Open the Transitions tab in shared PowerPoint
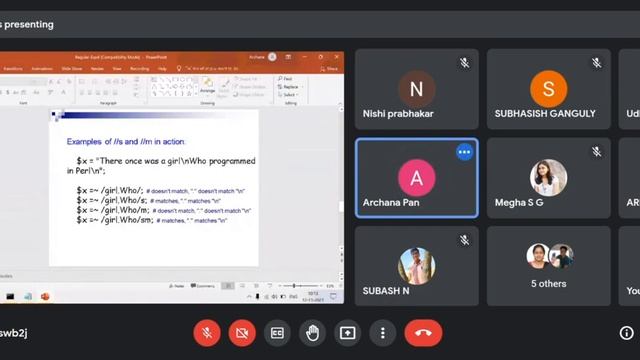Image resolution: width=640 pixels, height=360 pixels. (x=12, y=69)
